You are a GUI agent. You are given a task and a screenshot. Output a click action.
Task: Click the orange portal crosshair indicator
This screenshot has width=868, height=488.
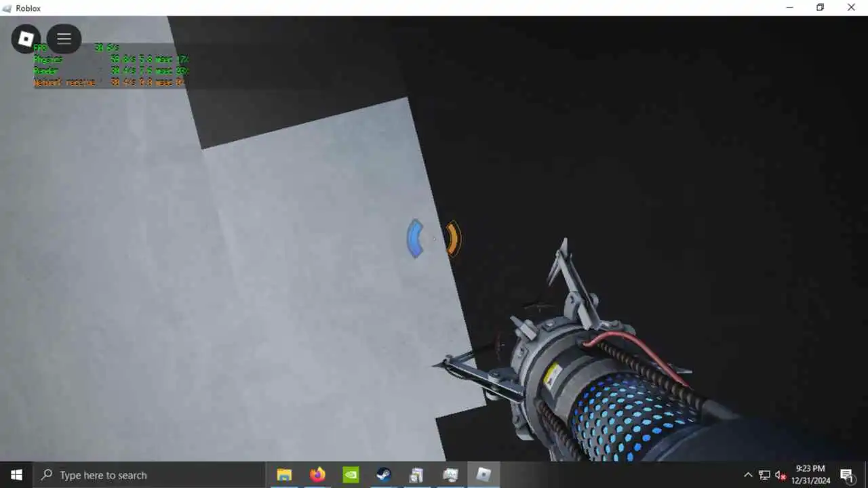click(453, 239)
